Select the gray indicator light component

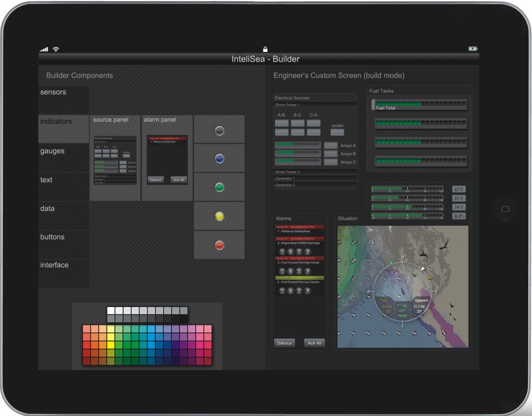point(219,131)
